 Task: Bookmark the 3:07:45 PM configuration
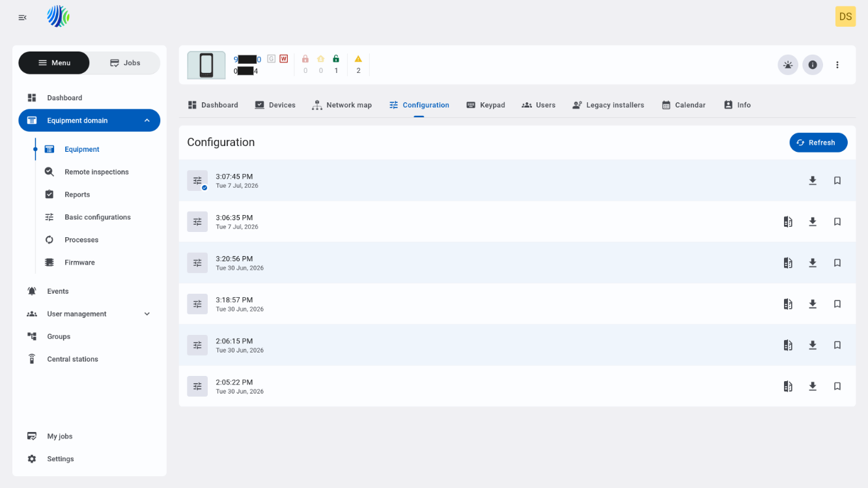[x=837, y=180]
